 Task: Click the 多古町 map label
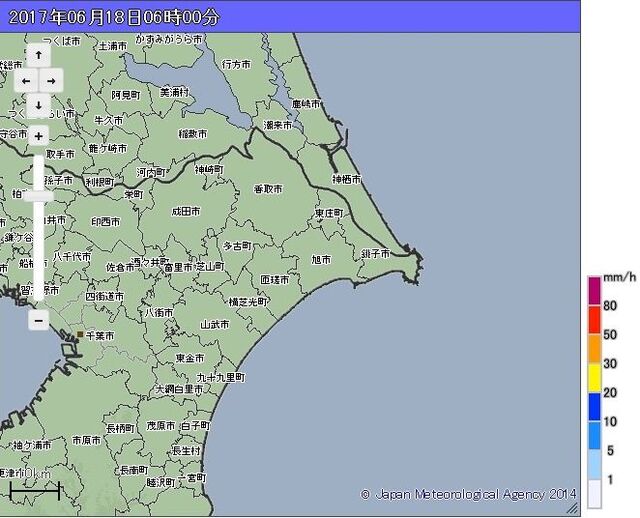coord(237,246)
